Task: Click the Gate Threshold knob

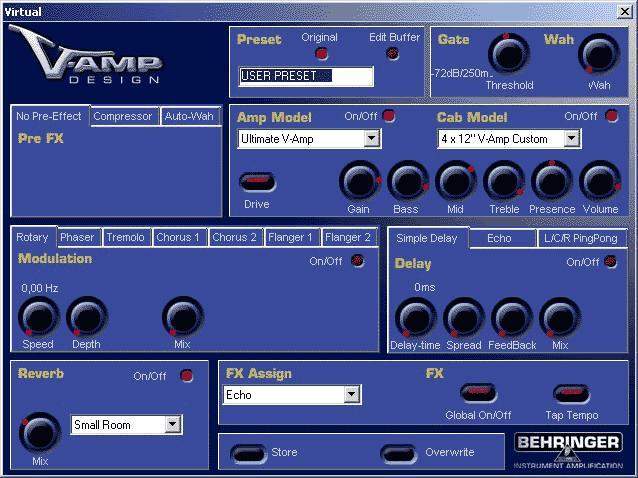Action: (509, 54)
